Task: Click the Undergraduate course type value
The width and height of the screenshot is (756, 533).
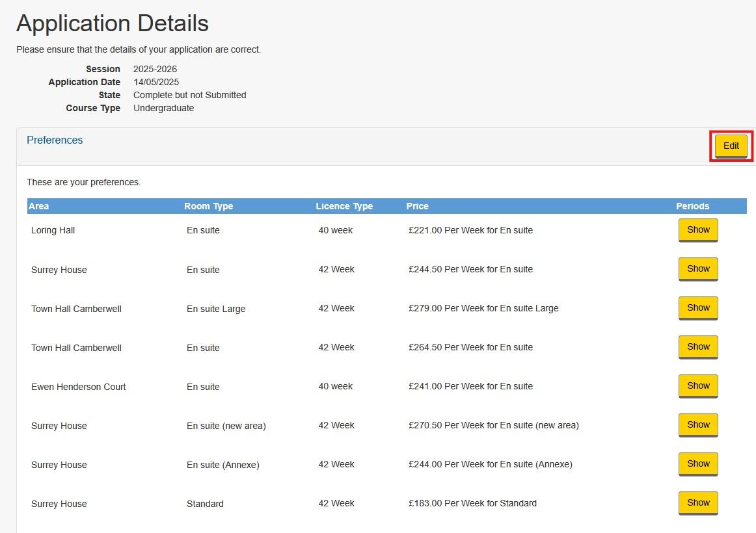Action: 163,108
